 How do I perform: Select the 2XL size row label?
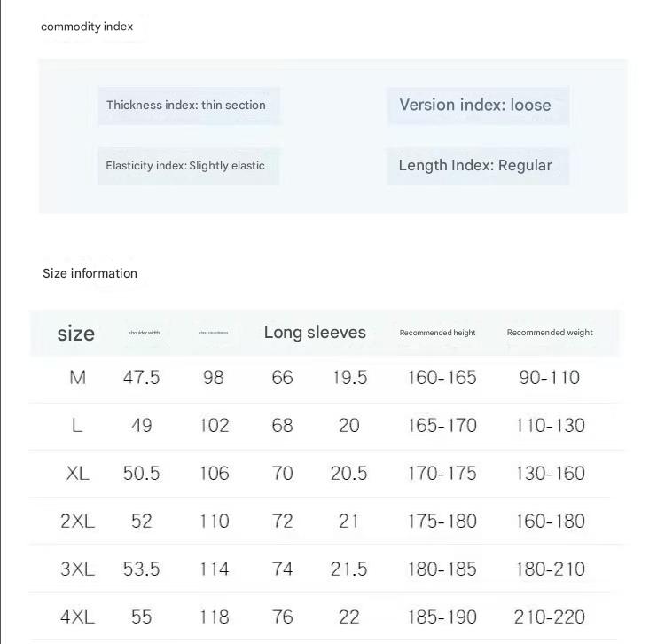(77, 522)
